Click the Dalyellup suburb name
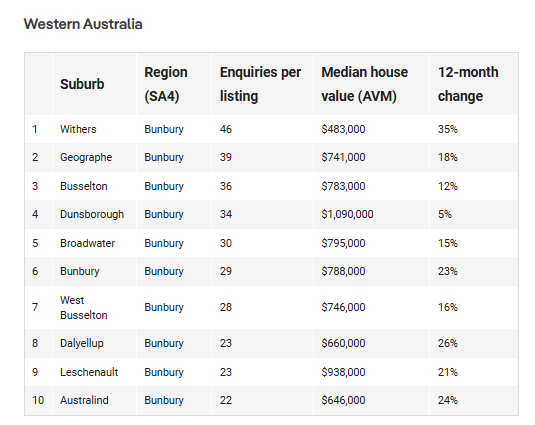The width and height of the screenshot is (535, 425). [x=82, y=343]
